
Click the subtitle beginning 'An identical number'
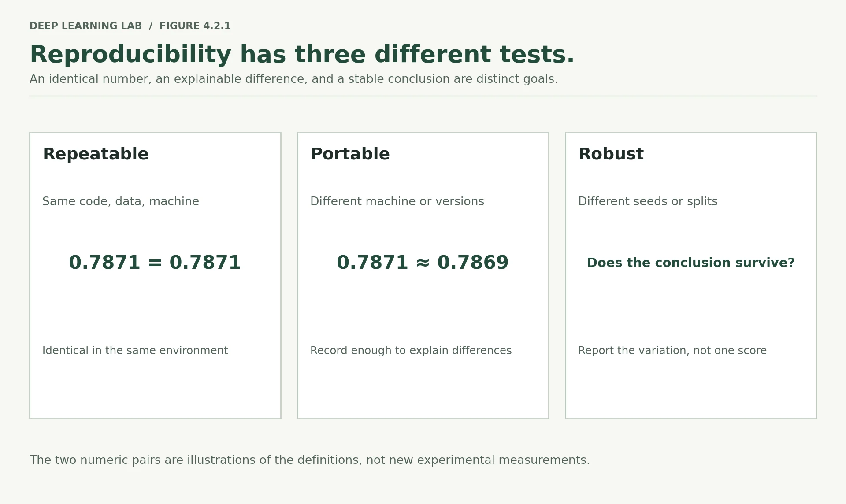(x=293, y=79)
